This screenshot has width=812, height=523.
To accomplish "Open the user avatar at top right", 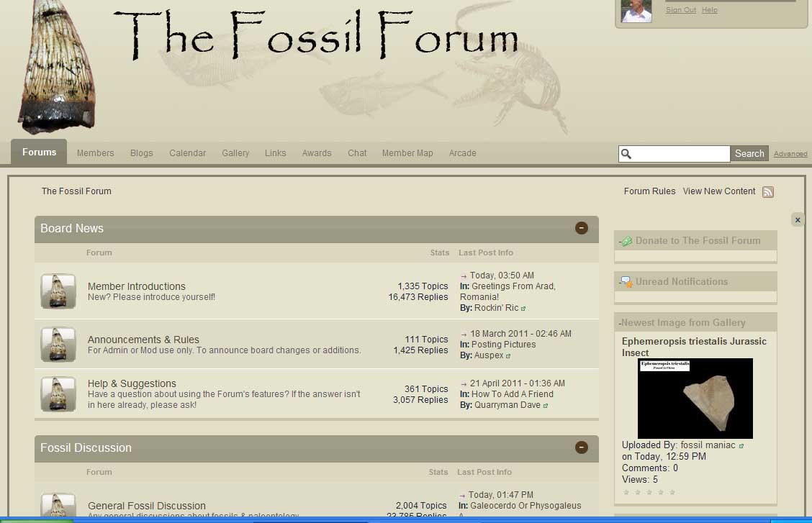I will (636, 11).
